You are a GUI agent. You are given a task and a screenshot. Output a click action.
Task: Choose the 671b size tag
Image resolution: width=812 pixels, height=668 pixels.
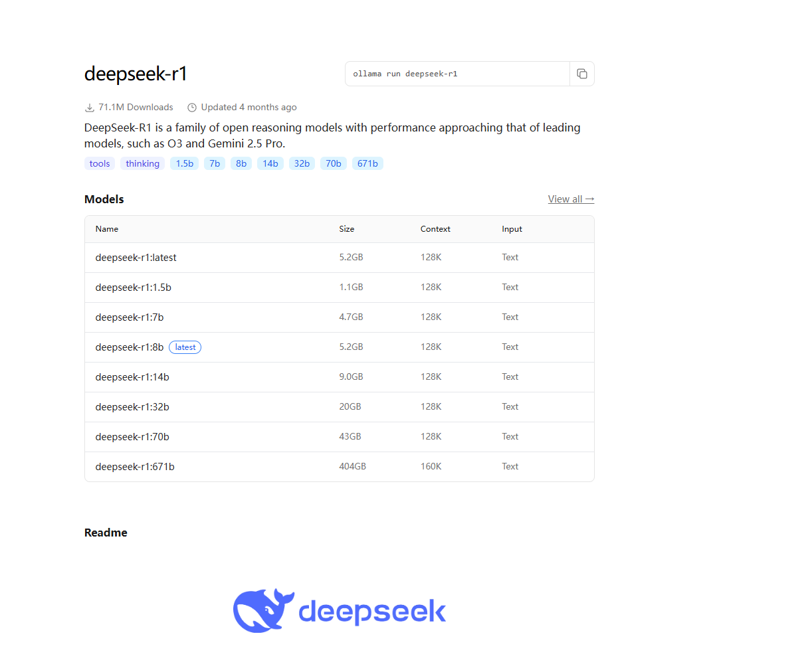(x=367, y=164)
